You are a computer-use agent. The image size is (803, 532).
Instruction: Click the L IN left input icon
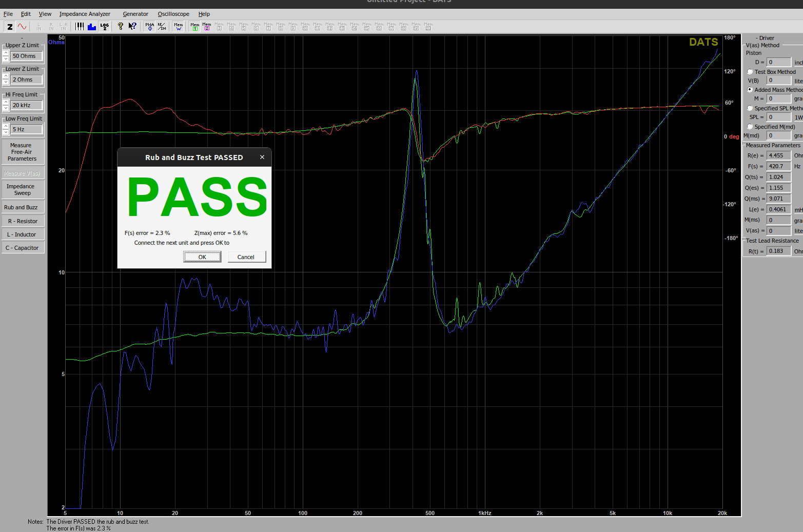39,27
